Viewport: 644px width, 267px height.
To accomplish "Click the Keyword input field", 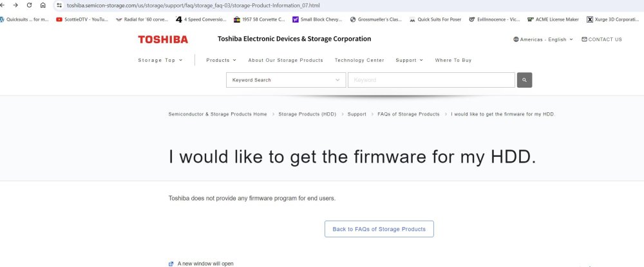I will (431, 80).
